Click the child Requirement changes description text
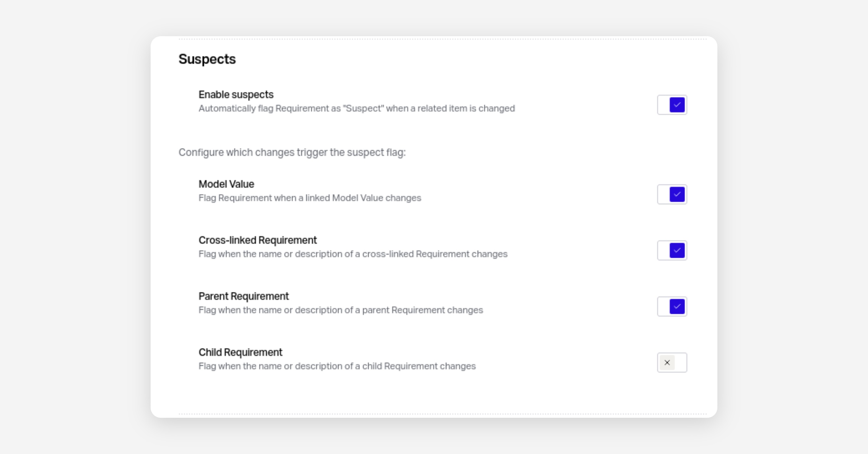 point(337,366)
